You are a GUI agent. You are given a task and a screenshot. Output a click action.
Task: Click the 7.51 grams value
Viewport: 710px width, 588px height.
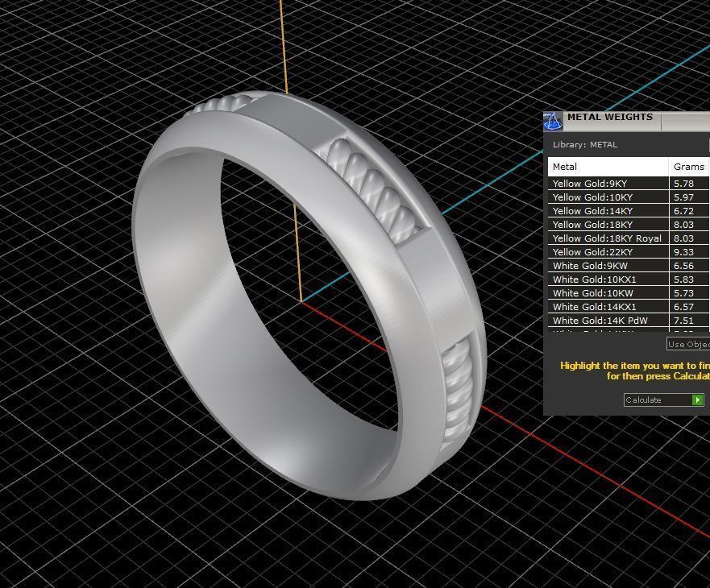pos(683,320)
